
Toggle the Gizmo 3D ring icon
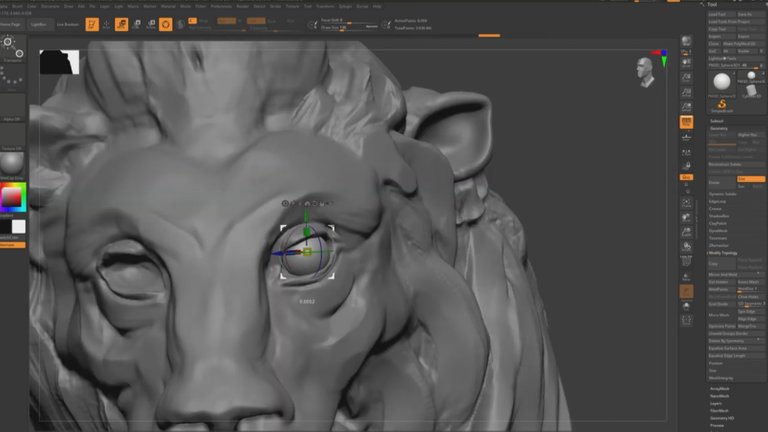pos(166,24)
